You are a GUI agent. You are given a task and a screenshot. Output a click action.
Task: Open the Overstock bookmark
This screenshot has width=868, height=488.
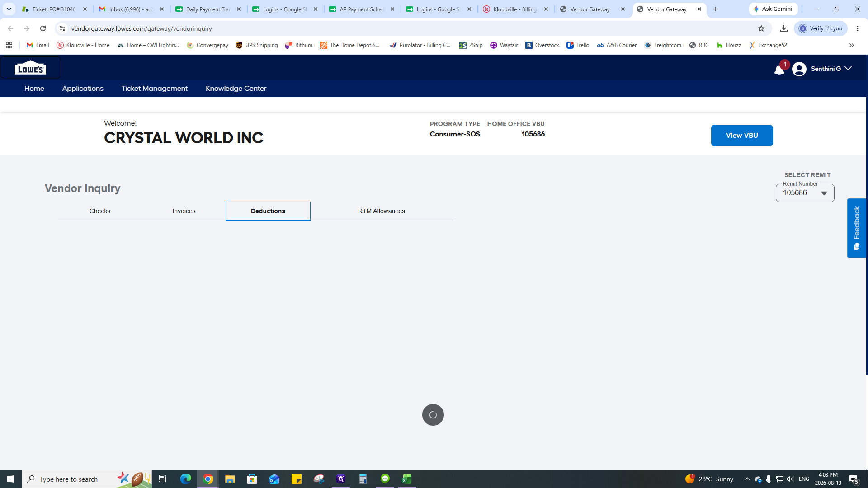542,45
